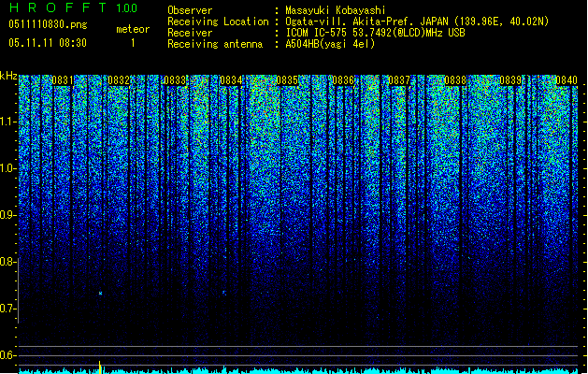Screen dimensions: 588x374
Task: Click the 0836 time marker
Action: click(343, 80)
